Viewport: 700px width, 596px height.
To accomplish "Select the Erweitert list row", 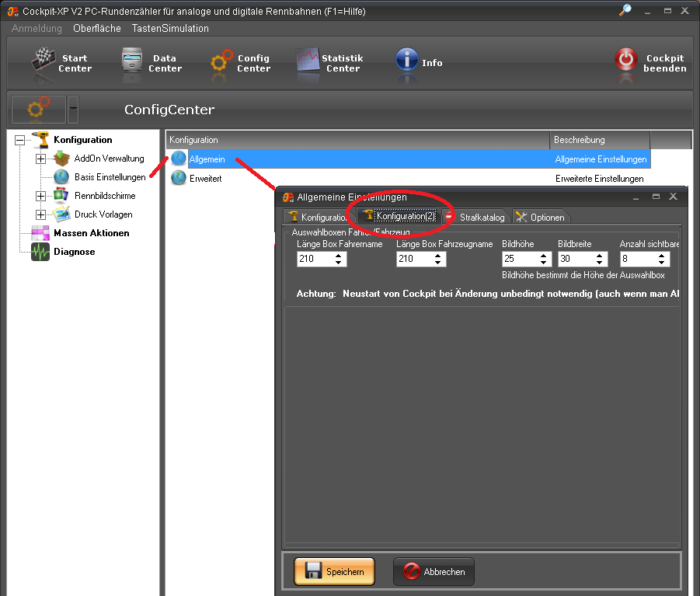I will tap(408, 179).
